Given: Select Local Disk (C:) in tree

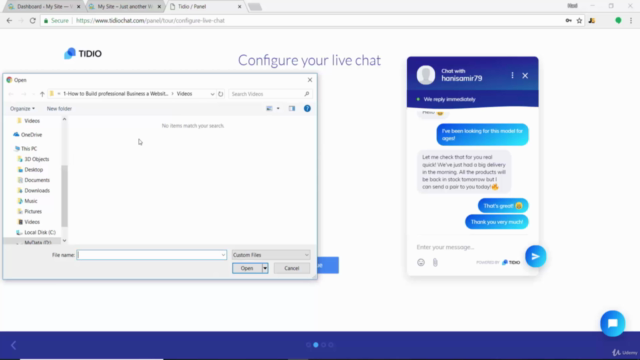Looking at the screenshot, I should (36, 232).
